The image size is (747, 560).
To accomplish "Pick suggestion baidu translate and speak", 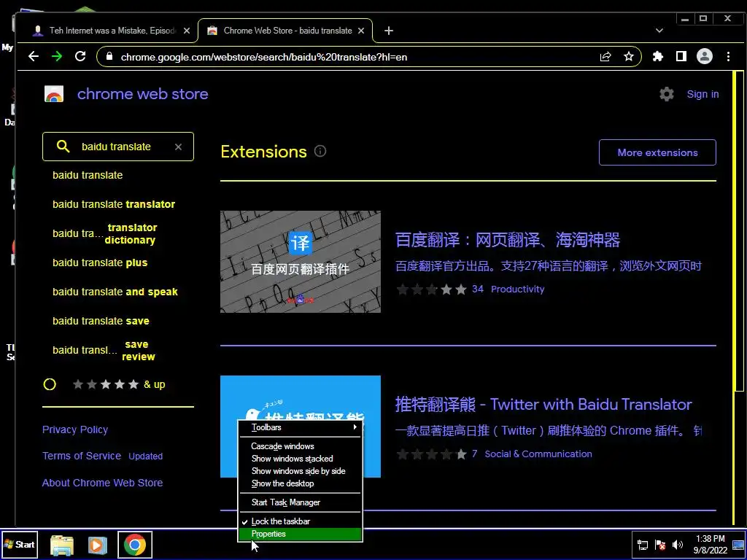I will click(x=115, y=292).
